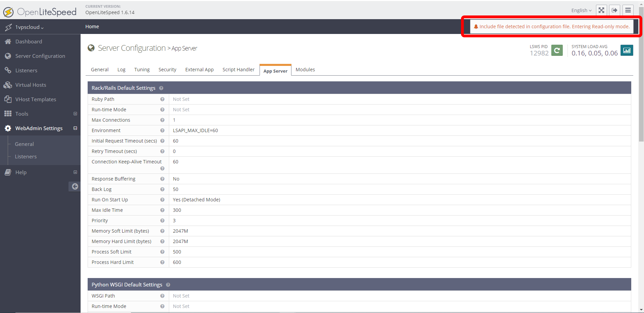Click help icon for Memory Soft Limit

pyautogui.click(x=162, y=231)
